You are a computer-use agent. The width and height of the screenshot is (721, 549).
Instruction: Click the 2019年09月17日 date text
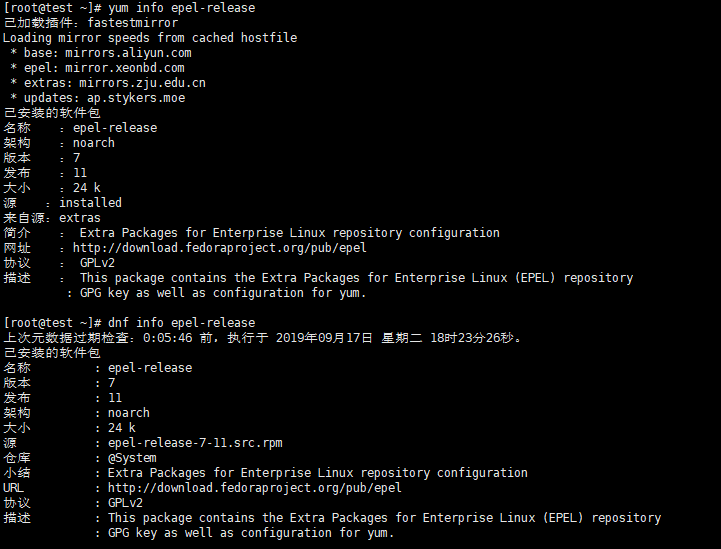pyautogui.click(x=324, y=338)
